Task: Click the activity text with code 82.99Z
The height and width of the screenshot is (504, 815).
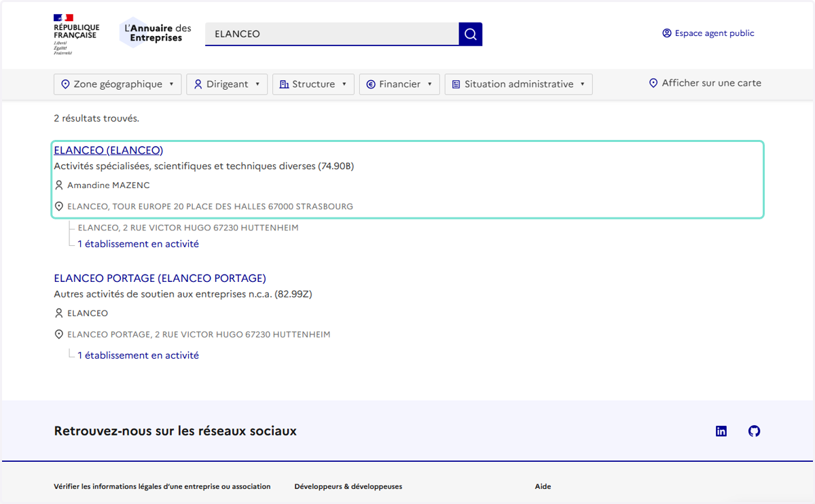Action: (183, 294)
